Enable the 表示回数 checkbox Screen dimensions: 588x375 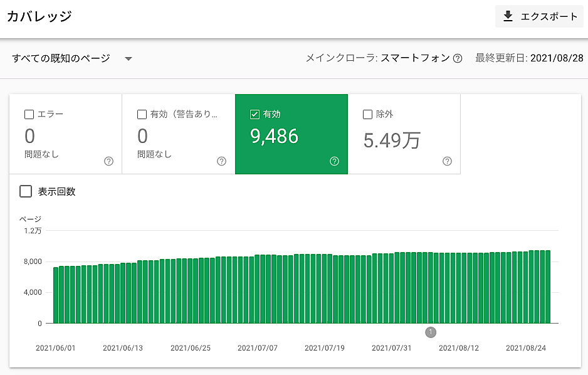26,191
